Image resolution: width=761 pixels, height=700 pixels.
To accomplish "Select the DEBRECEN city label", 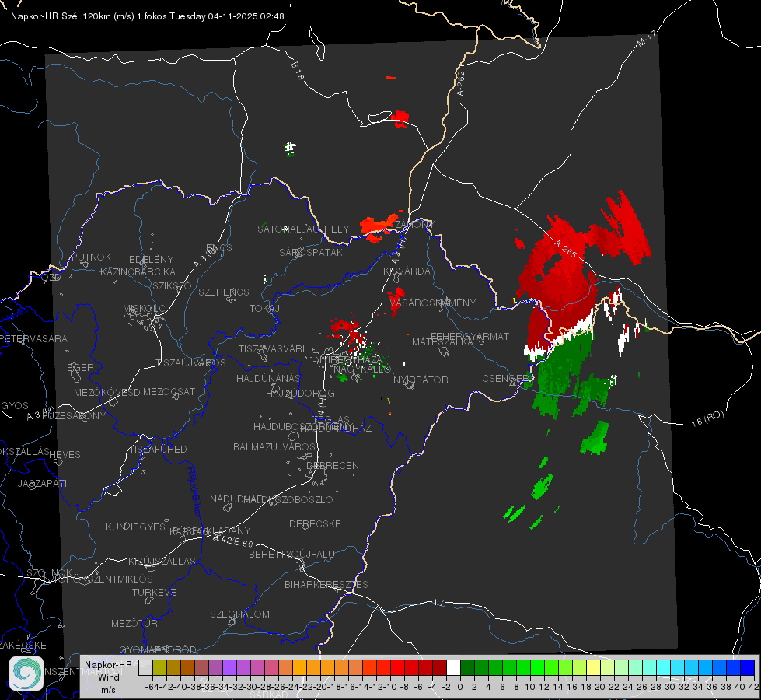I will 333,465.
